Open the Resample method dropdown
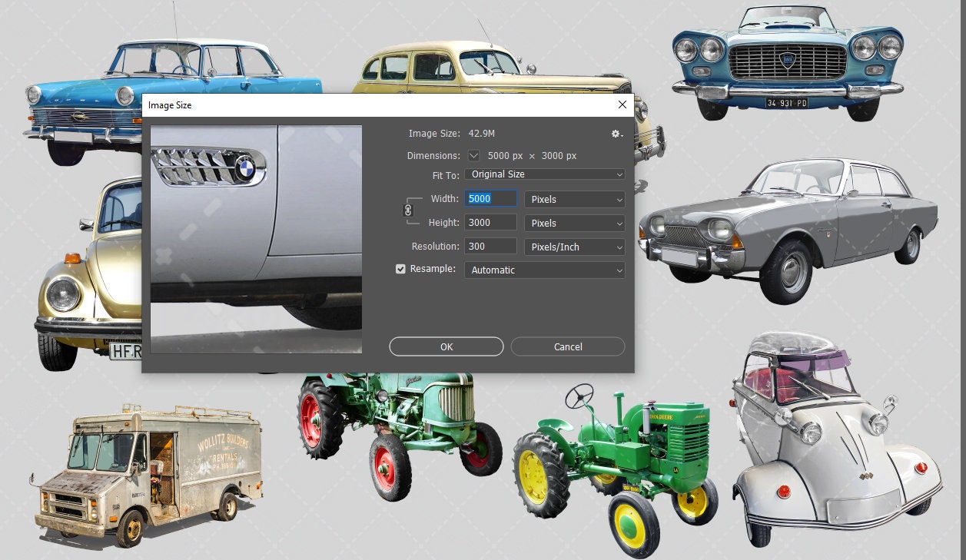 tap(544, 270)
